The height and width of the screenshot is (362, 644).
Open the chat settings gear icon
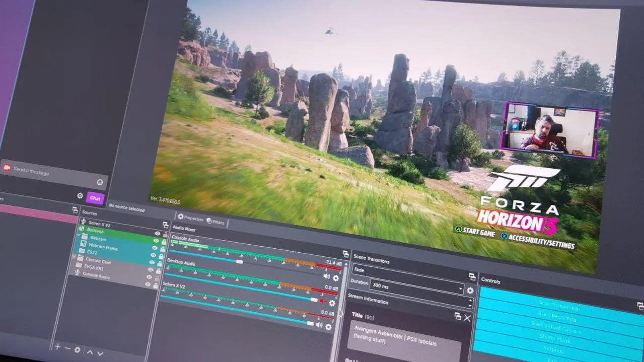(80, 196)
